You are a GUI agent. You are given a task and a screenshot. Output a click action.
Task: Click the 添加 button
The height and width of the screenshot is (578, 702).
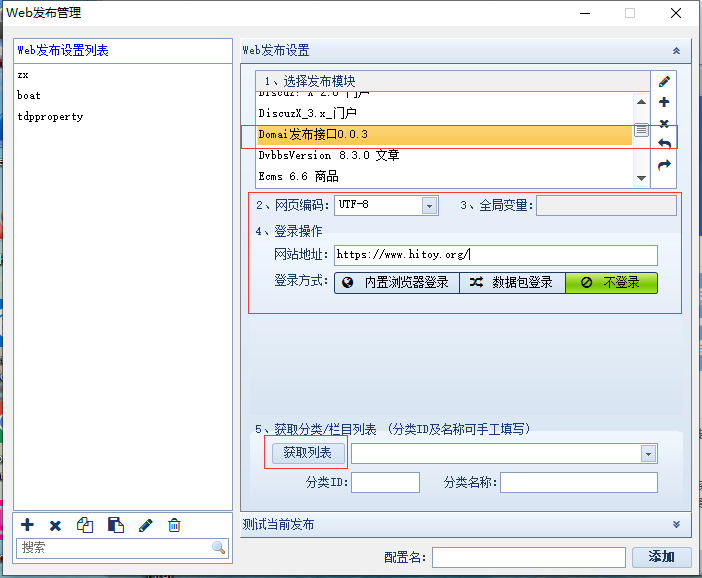661,557
